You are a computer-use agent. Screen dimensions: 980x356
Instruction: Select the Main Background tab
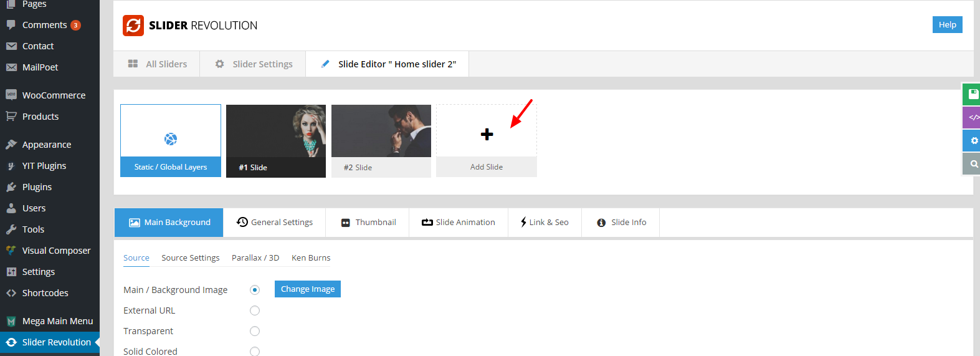click(x=169, y=223)
